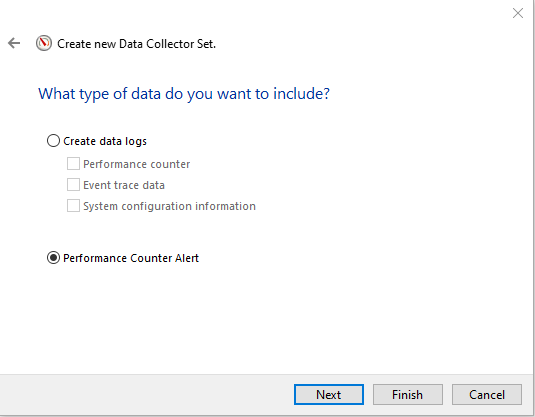Image resolution: width=535 pixels, height=417 pixels.
Task: Click the Finish button
Action: coord(408,395)
